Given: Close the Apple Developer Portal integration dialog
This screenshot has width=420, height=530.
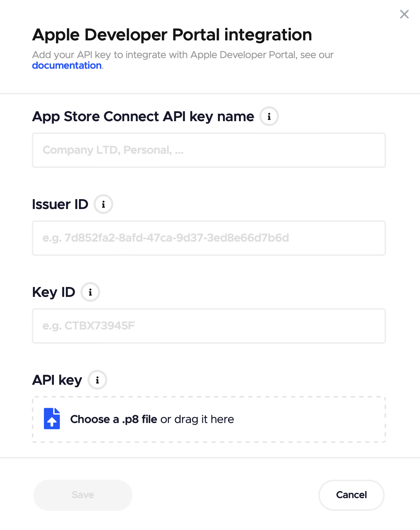Looking at the screenshot, I should (404, 14).
